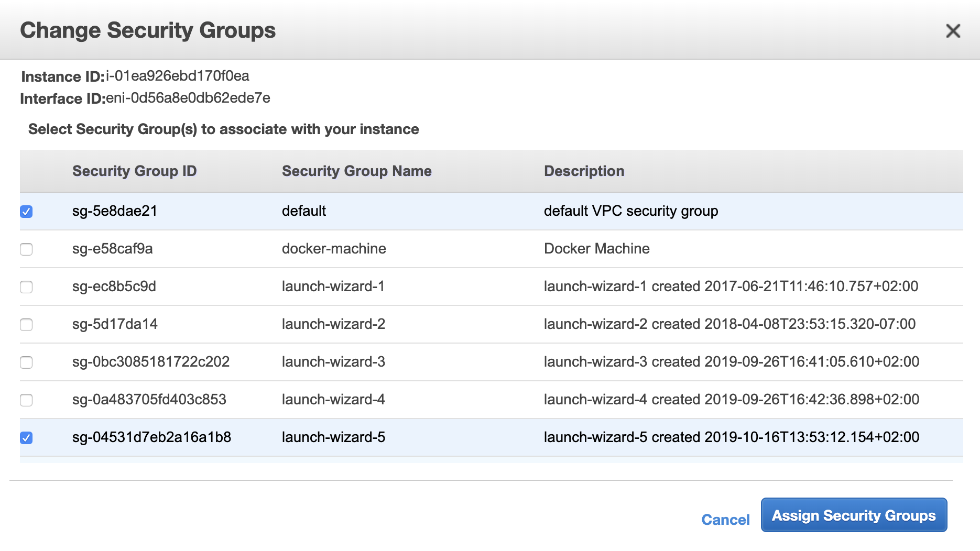Click the launch-wizard-4 group name
980x551 pixels.
tap(333, 400)
